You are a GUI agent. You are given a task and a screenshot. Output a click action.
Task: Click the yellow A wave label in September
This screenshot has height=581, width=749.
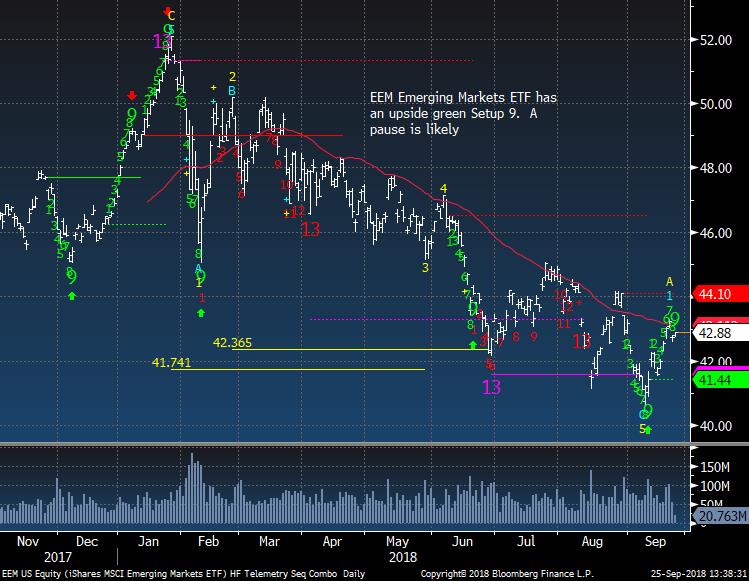[670, 281]
